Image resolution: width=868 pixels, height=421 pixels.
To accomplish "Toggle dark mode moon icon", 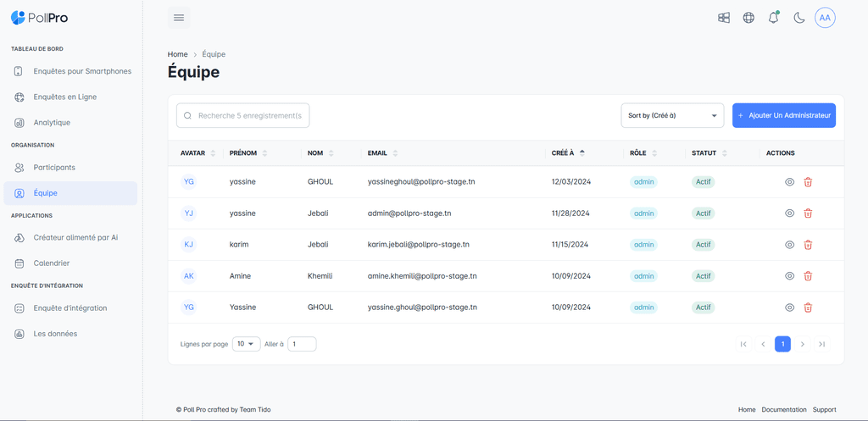I will pyautogui.click(x=798, y=18).
